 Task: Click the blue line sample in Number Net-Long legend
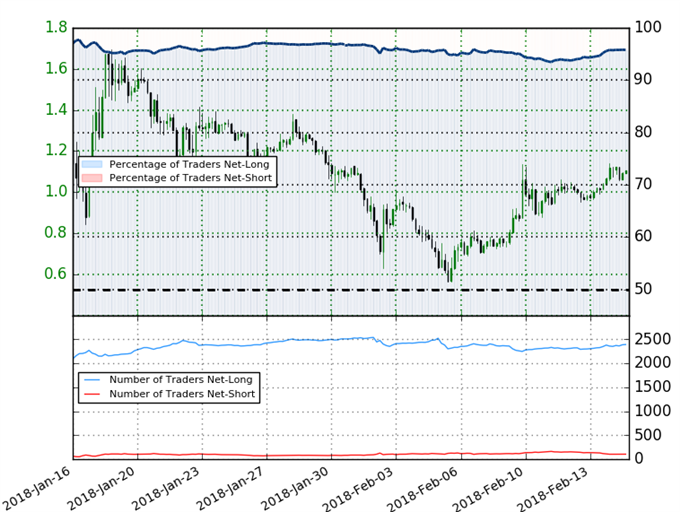(x=92, y=379)
